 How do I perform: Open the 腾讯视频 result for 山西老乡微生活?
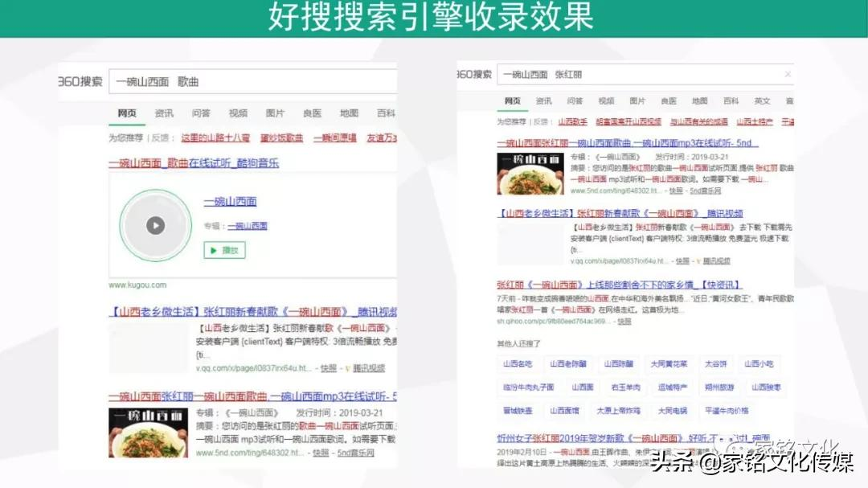pos(241,311)
